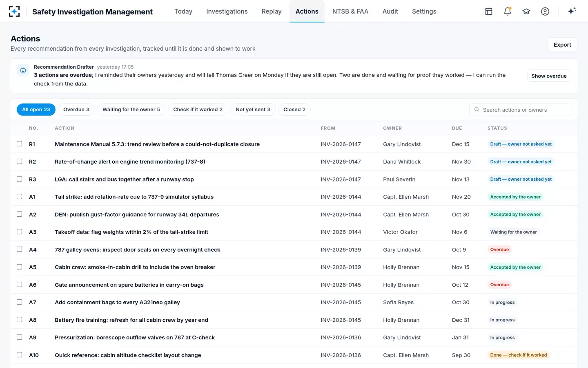The image size is (588, 368).
Task: Open the tail strike rotation-rate cue action
Action: [x=134, y=197]
